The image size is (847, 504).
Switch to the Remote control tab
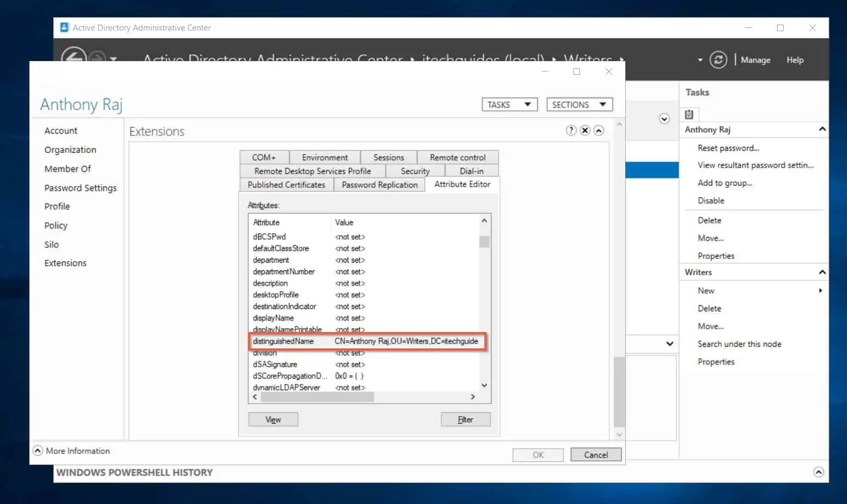pos(458,157)
